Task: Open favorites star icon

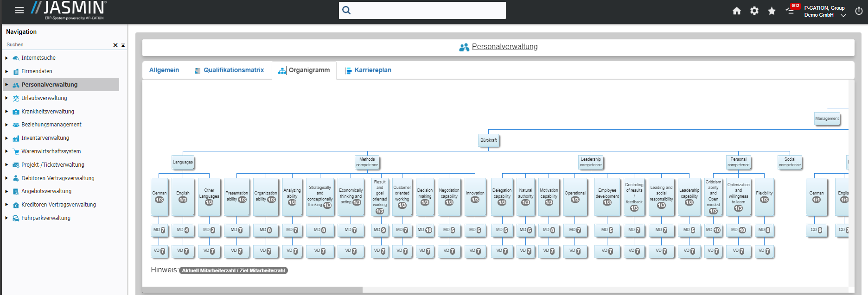Action: pyautogui.click(x=772, y=11)
